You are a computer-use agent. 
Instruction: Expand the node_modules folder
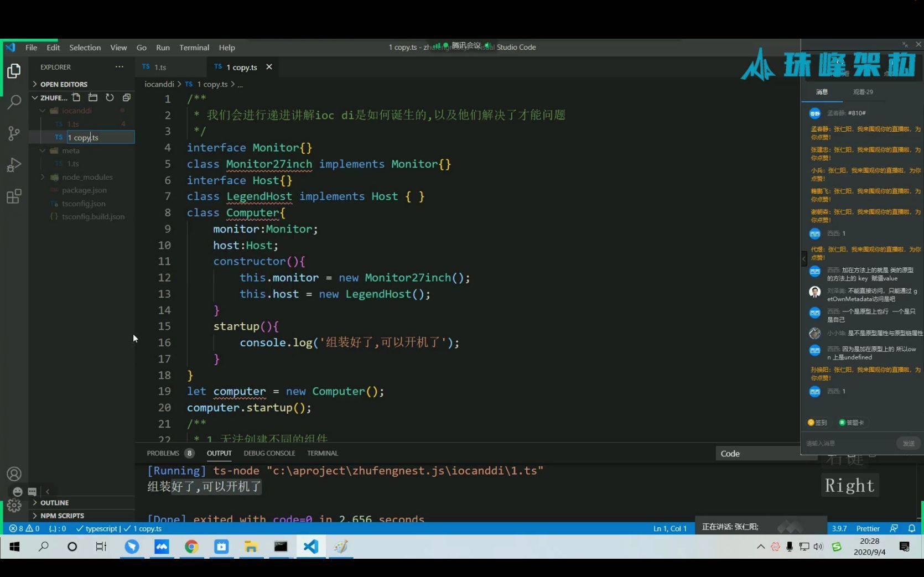tap(82, 177)
